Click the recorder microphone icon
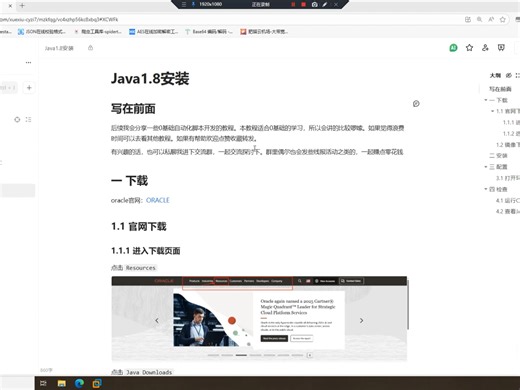 pyautogui.click(x=193, y=5)
